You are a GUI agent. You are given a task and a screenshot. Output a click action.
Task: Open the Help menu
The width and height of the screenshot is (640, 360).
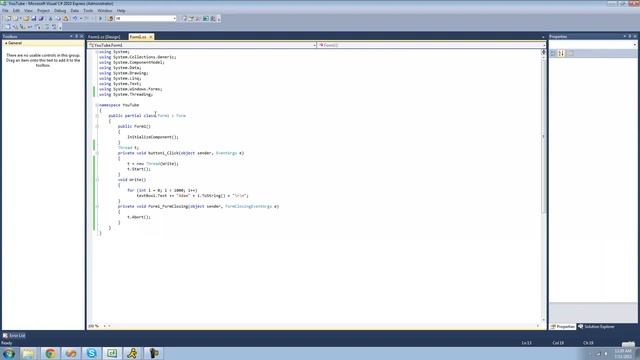tap(121, 11)
